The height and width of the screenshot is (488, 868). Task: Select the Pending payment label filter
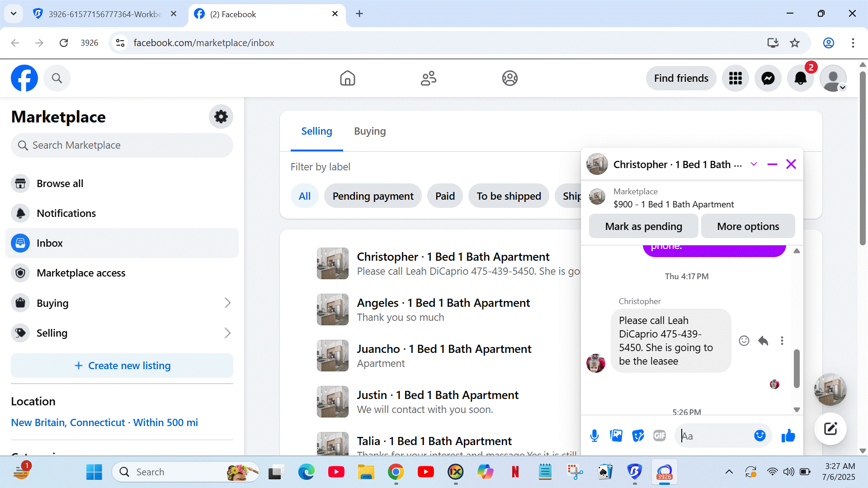(373, 196)
